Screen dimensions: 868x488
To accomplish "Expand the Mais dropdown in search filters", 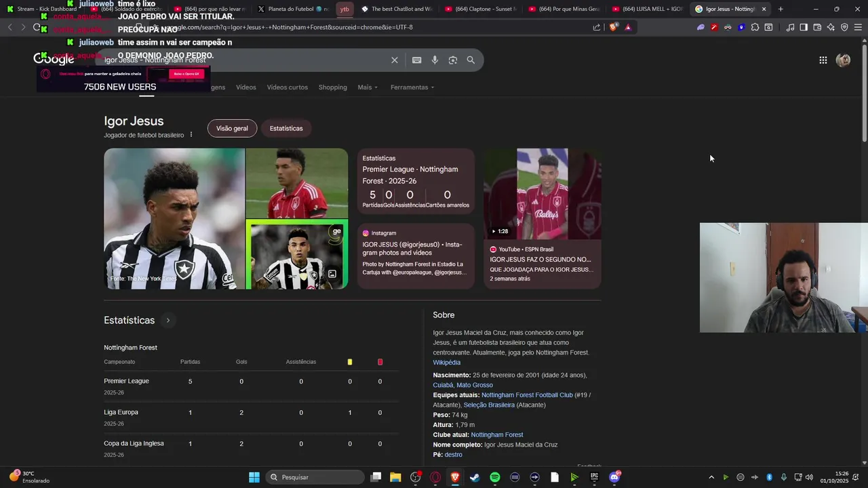I will 368,87.
